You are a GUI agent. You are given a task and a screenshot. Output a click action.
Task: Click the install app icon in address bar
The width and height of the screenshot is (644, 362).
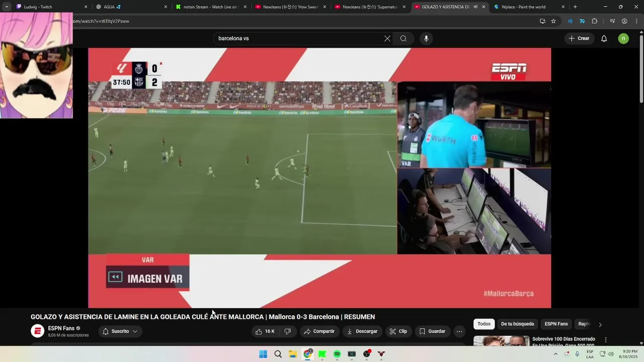(542, 21)
